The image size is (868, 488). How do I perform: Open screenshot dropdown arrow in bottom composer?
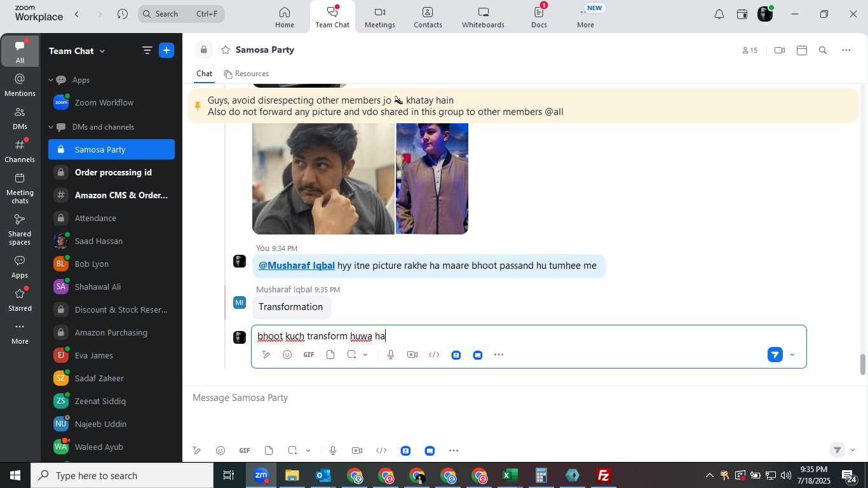(x=308, y=451)
